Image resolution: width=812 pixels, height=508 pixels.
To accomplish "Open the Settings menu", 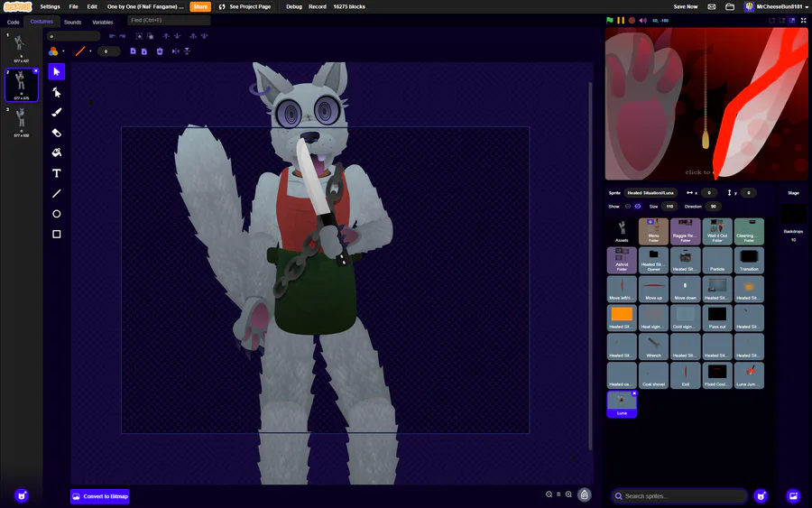I will coord(50,6).
